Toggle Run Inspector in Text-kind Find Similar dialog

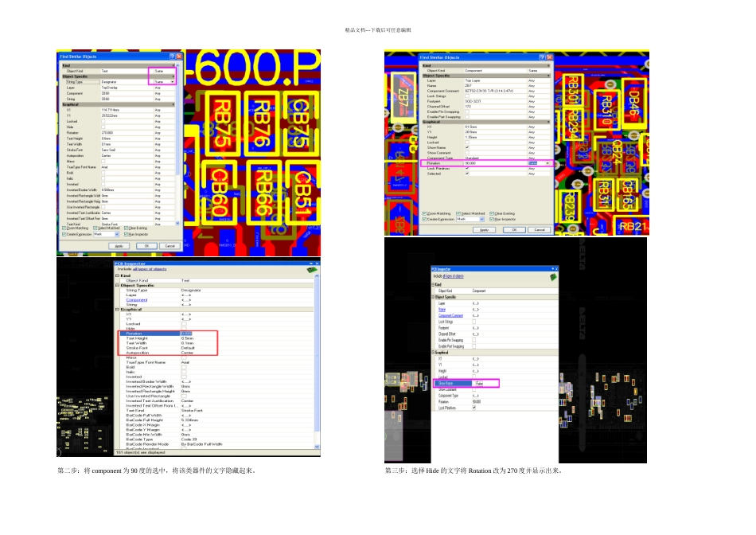tap(126, 234)
